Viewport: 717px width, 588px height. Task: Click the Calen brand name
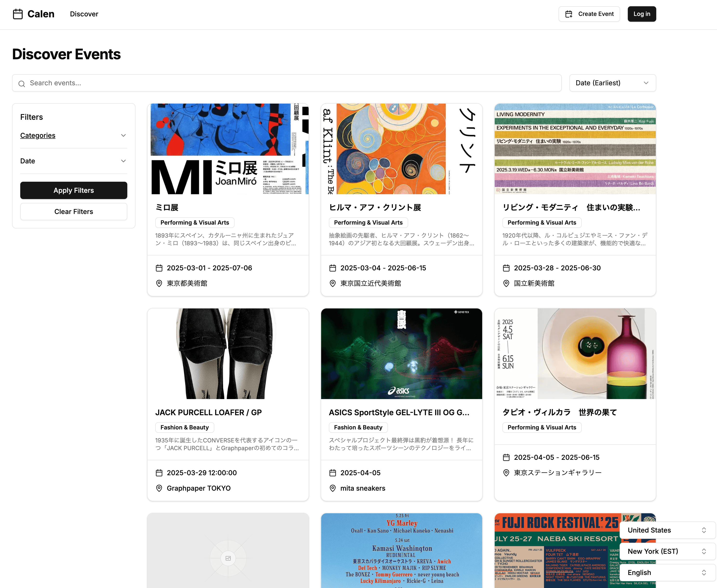pos(41,14)
